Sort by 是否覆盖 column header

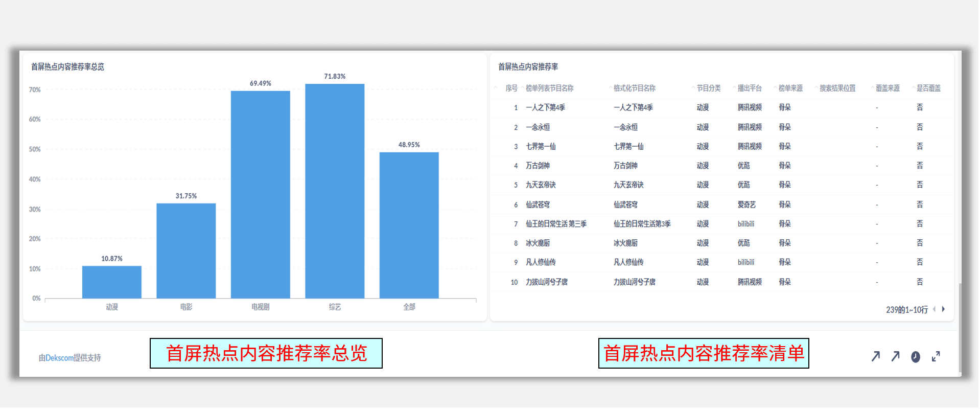point(928,88)
